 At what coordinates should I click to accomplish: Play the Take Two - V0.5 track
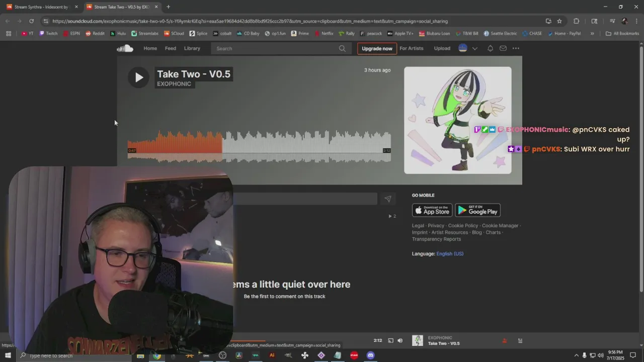[x=138, y=77]
